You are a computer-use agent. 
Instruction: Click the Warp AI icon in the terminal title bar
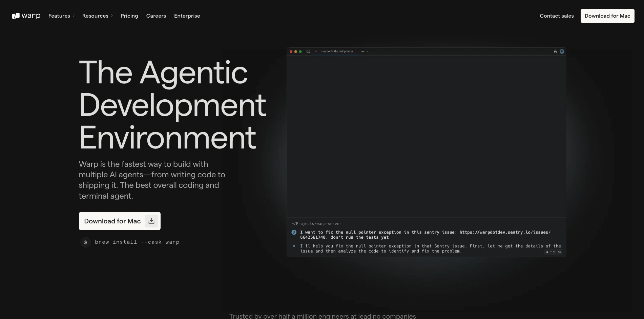(x=555, y=52)
